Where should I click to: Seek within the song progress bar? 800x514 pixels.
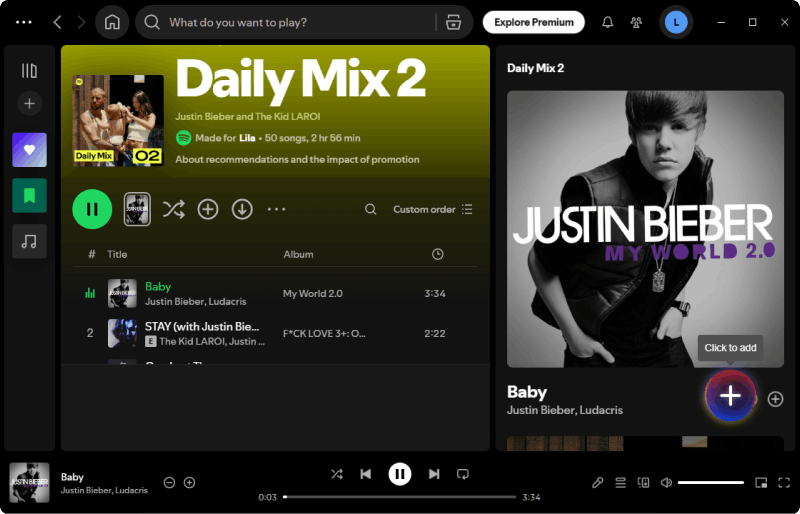tap(401, 497)
